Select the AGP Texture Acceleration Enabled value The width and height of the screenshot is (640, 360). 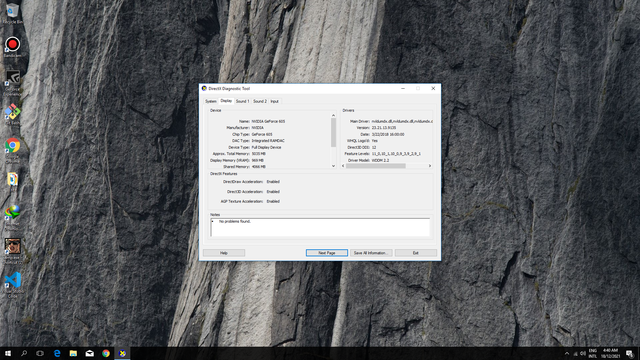pos(273,201)
